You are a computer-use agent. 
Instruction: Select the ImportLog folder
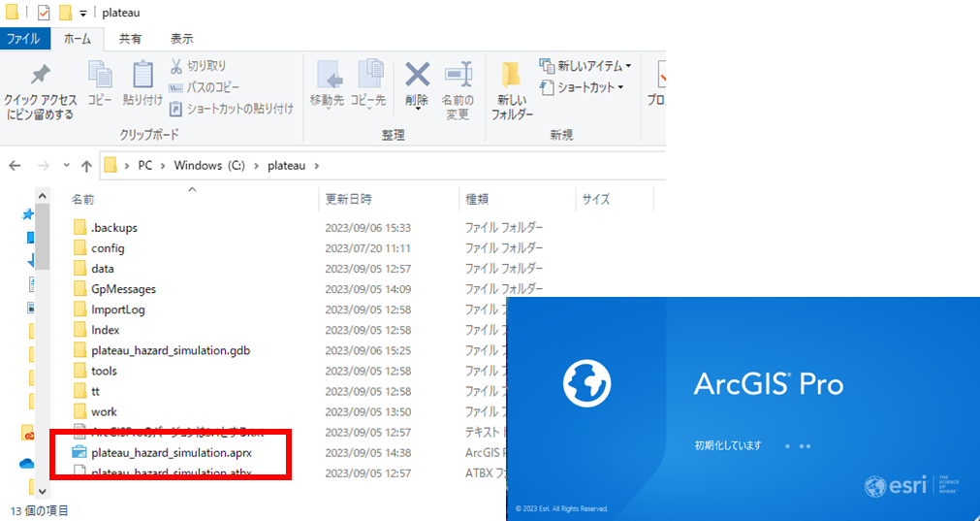coord(118,309)
